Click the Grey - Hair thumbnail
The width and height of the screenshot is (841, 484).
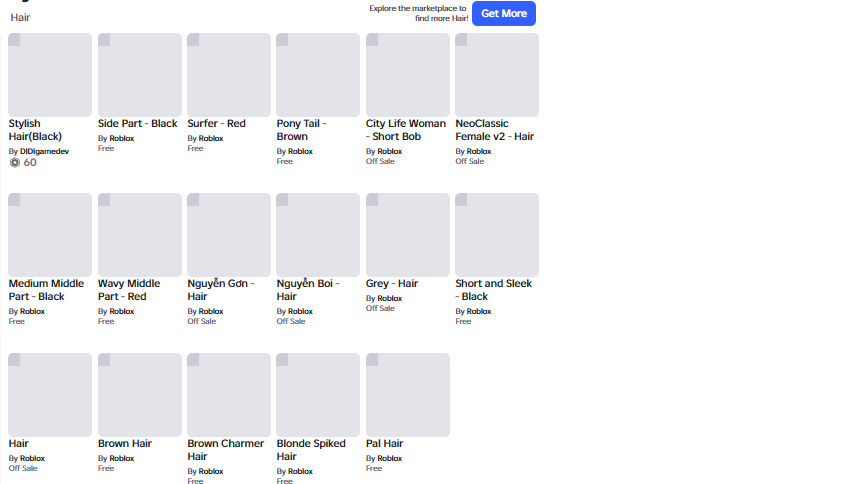(x=408, y=234)
